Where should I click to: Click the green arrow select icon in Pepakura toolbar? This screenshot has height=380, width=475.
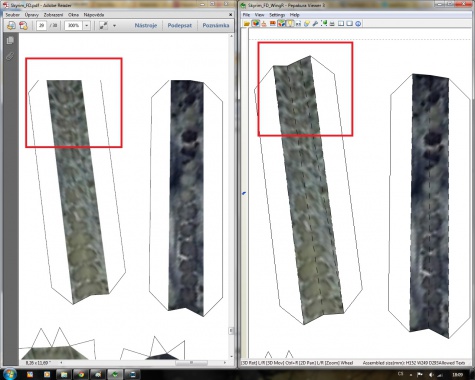point(324,24)
